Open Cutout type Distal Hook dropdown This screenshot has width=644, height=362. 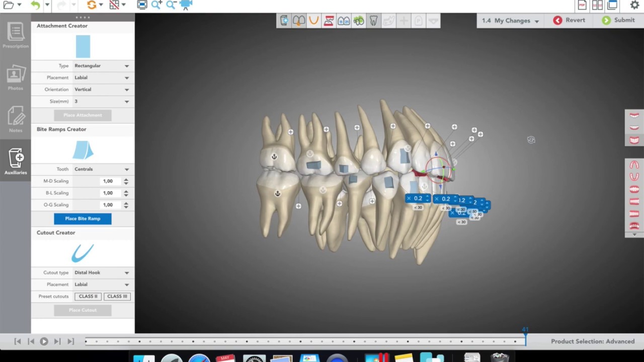[x=102, y=273]
